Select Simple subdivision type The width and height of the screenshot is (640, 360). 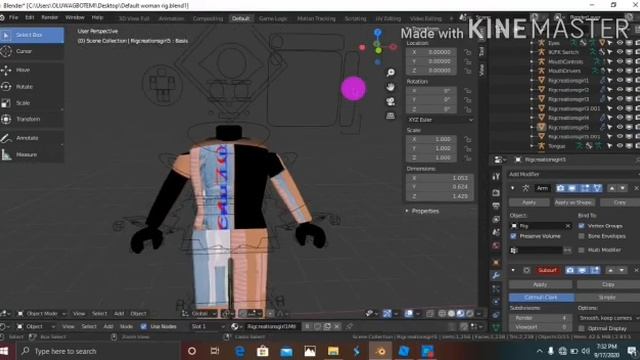pyautogui.click(x=607, y=298)
